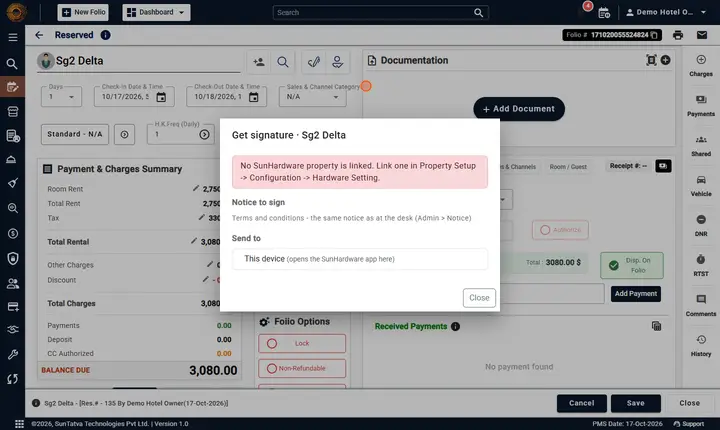Image resolution: width=720 pixels, height=430 pixels.
Task: Open Sales & Channel Category dropdown
Action: (312, 96)
